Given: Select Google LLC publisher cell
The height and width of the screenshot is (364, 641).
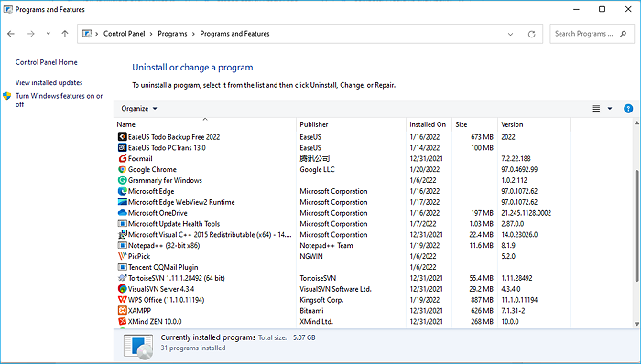Looking at the screenshot, I should coord(317,169).
